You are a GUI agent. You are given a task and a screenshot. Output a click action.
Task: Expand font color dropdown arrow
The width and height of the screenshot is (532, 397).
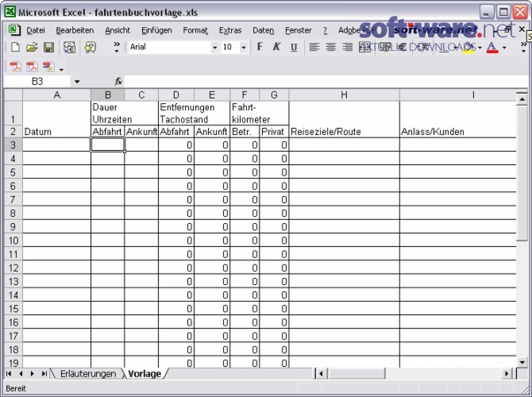tap(504, 48)
